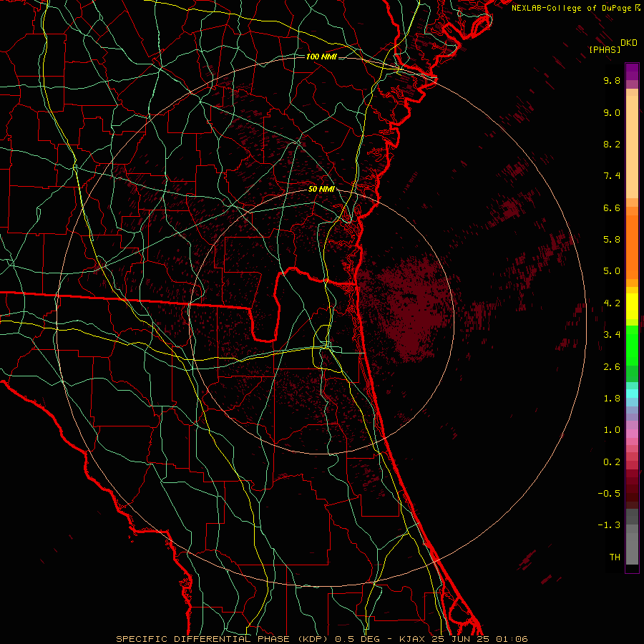Pick the orange segment of the color bar
The width and height of the screenshot is (644, 644).
point(632,248)
